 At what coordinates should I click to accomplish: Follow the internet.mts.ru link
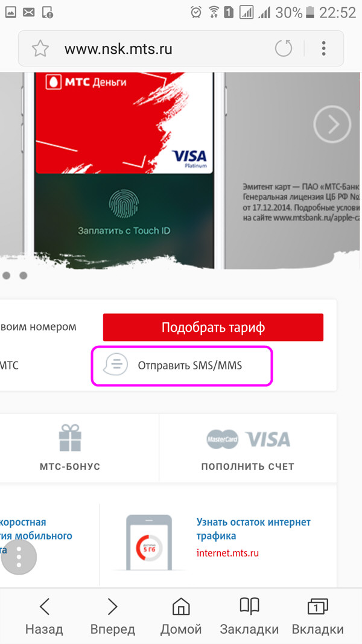point(227,553)
